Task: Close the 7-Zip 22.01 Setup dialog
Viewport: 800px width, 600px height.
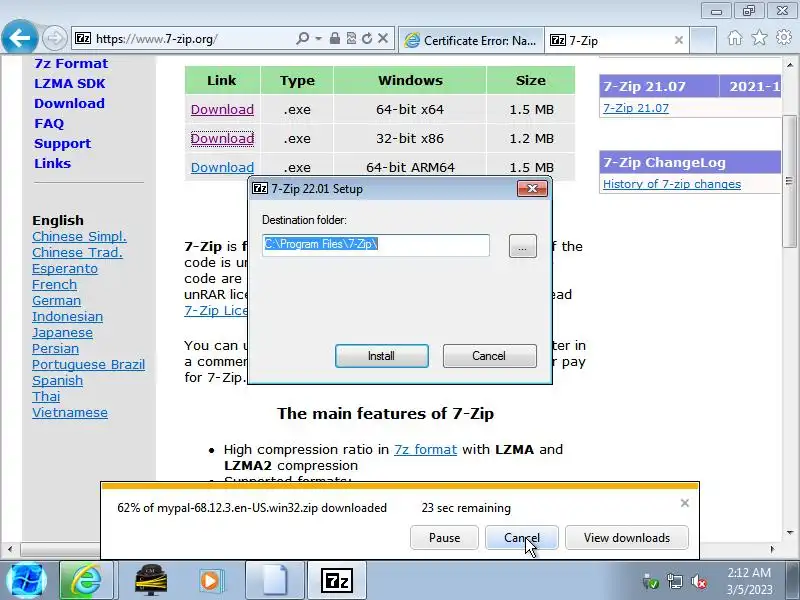Action: (x=532, y=188)
